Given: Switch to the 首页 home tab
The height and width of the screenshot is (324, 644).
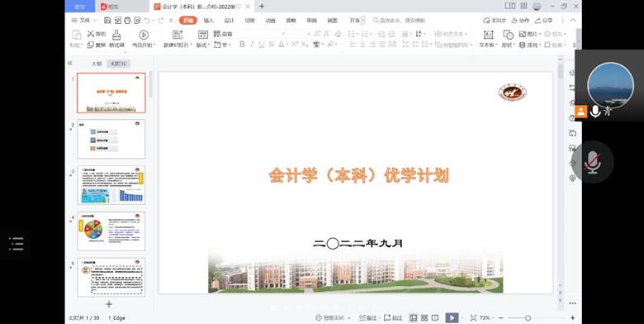Looking at the screenshot, I should 80,6.
